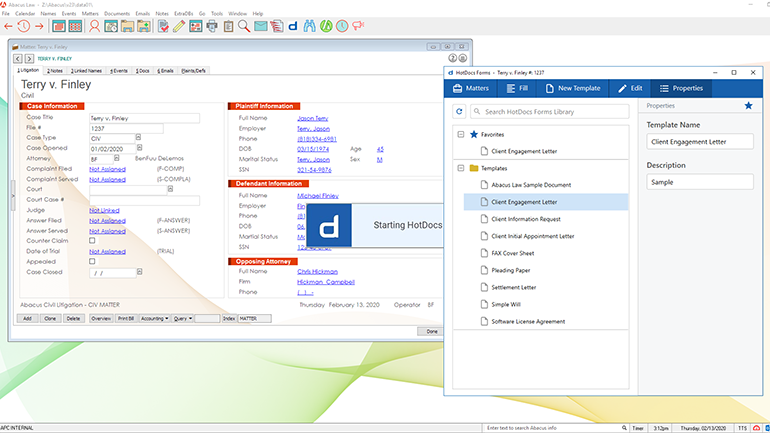Launch HotDocs from the blue d icon
The height and width of the screenshot is (433, 770).
click(293, 27)
